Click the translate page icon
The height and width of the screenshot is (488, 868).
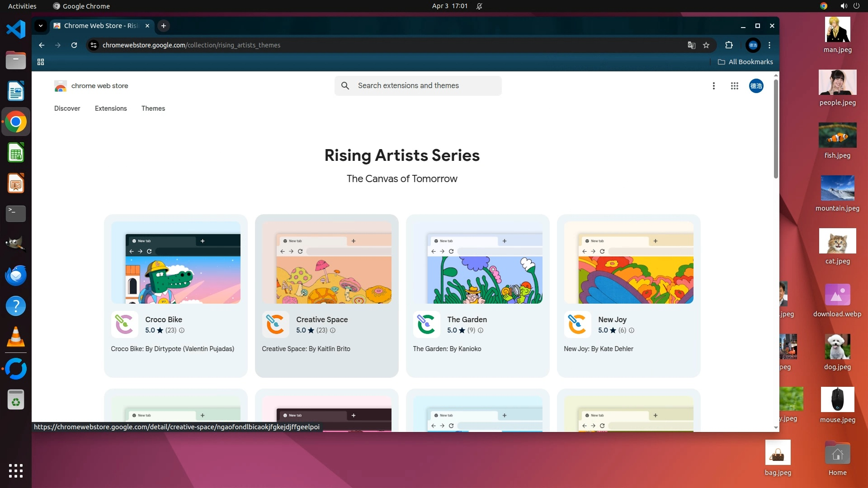tap(691, 45)
